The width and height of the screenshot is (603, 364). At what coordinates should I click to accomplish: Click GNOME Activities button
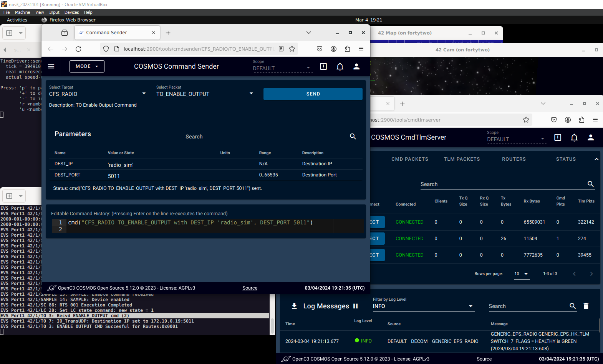point(17,20)
